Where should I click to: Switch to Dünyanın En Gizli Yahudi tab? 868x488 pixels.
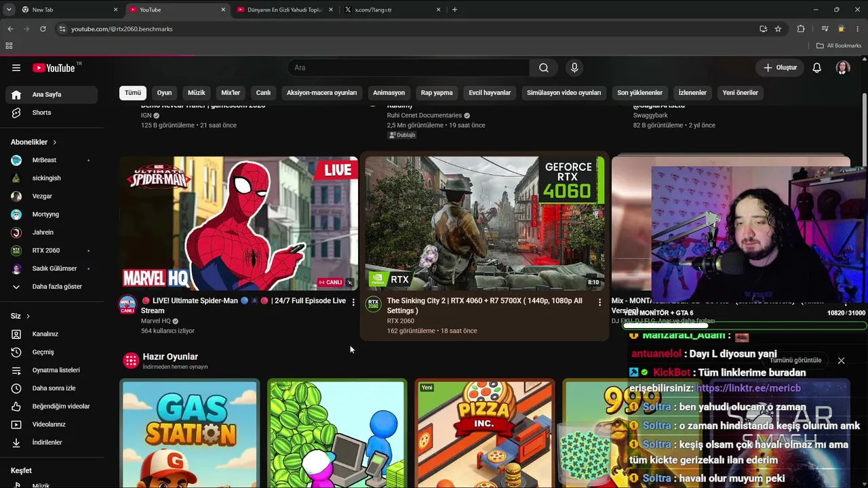click(284, 9)
